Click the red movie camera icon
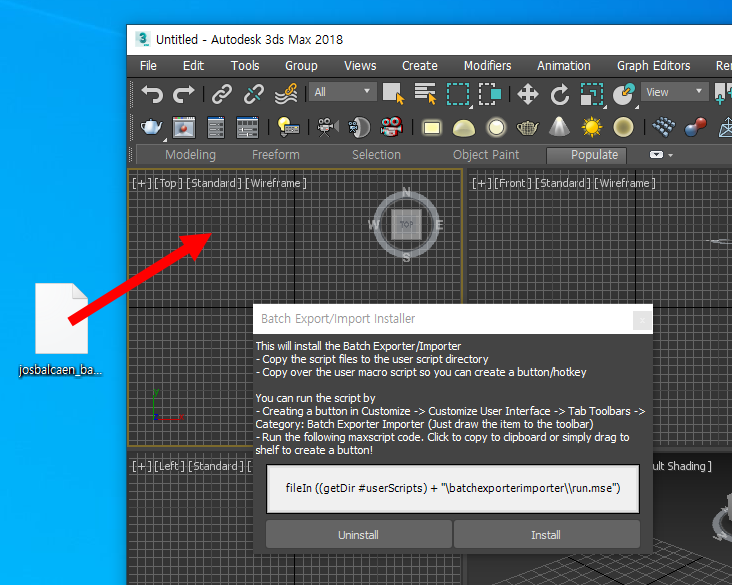The width and height of the screenshot is (732, 585). pyautogui.click(x=391, y=127)
